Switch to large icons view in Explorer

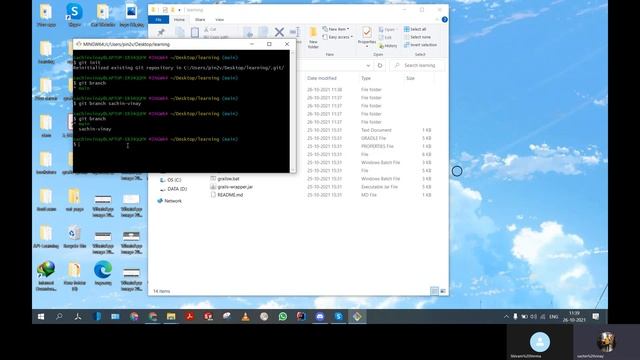pos(443,291)
